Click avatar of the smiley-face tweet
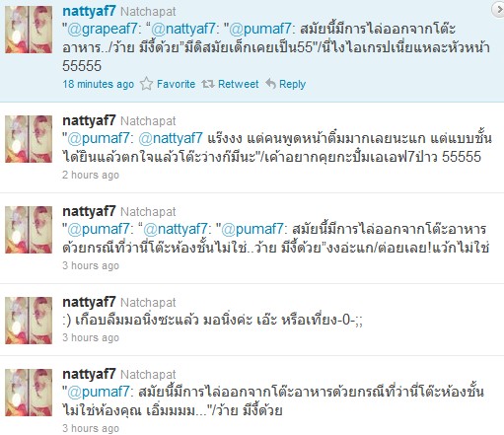The height and width of the screenshot is (435, 504). click(29, 321)
